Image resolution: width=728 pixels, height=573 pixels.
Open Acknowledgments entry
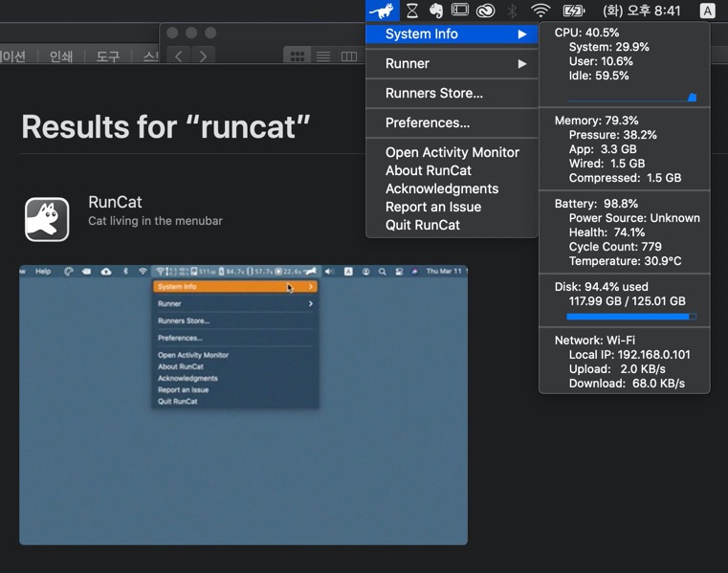452,188
